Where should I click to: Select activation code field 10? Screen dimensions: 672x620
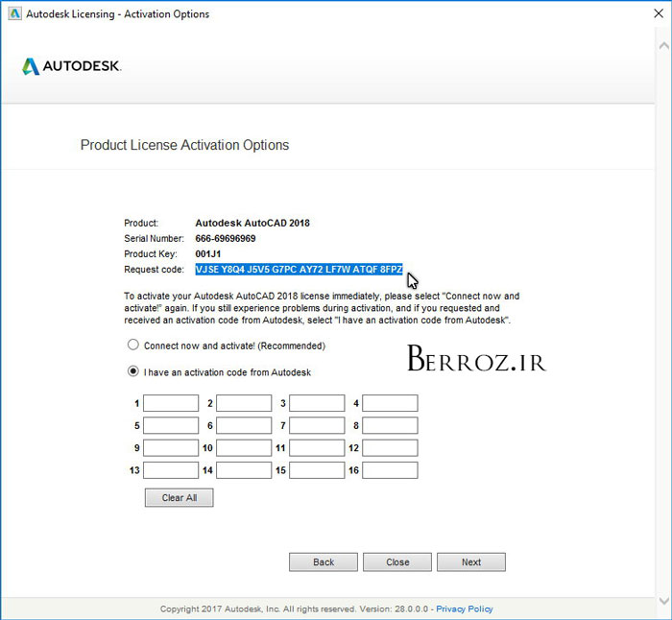click(x=244, y=447)
